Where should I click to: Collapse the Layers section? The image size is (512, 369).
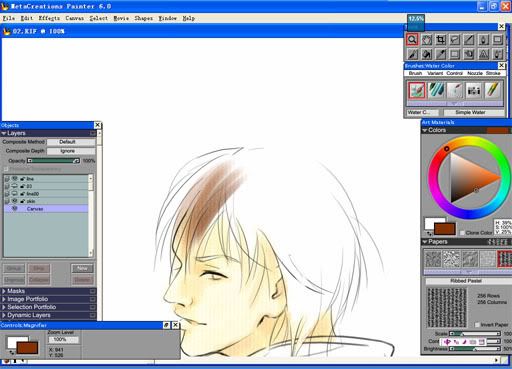(4, 133)
